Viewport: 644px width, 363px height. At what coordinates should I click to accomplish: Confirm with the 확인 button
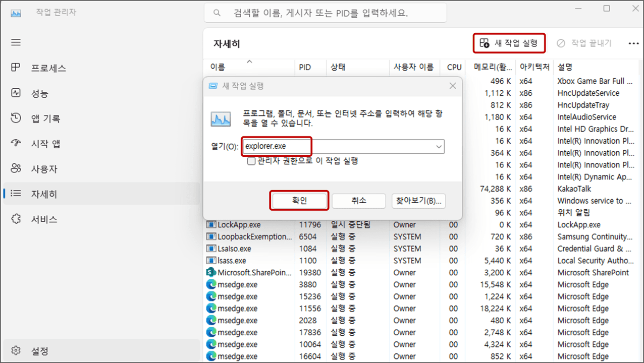[x=299, y=200]
